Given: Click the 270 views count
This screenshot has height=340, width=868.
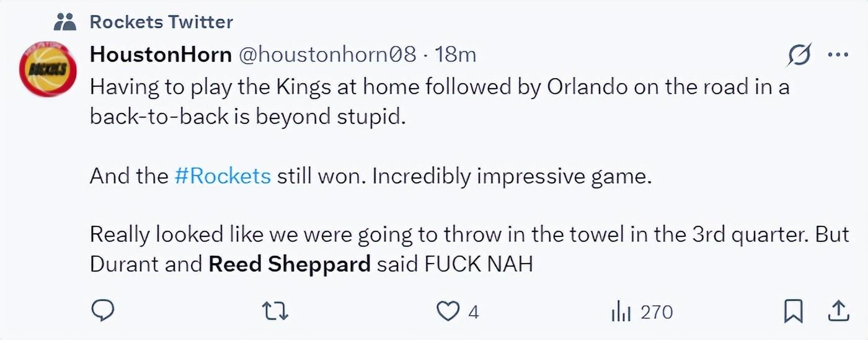Looking at the screenshot, I should point(657,311).
